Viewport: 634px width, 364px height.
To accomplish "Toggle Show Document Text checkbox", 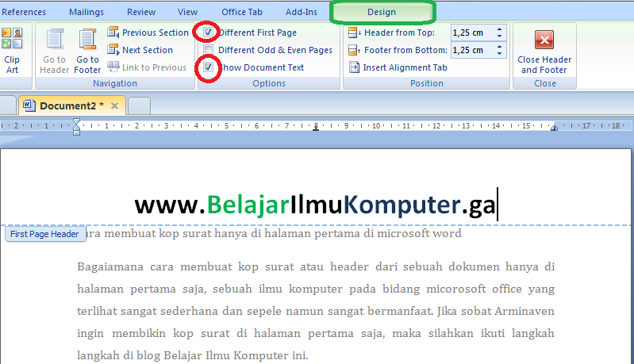I will pyautogui.click(x=208, y=67).
